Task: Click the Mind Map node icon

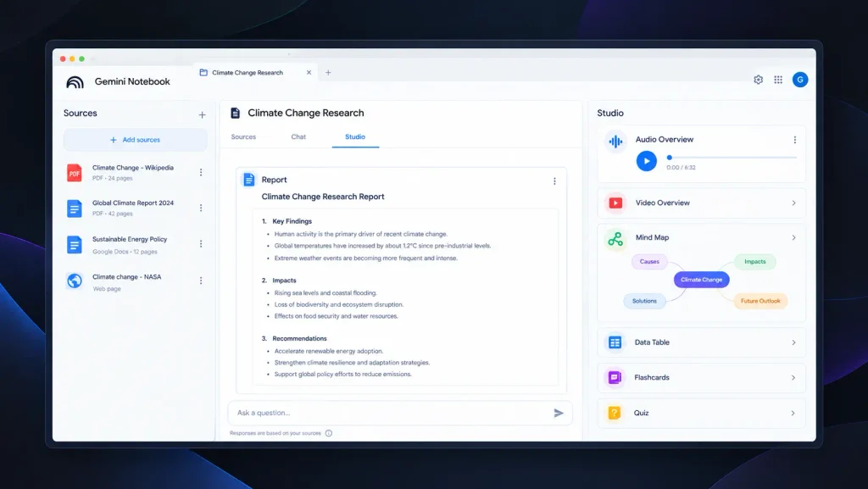Action: [615, 239]
